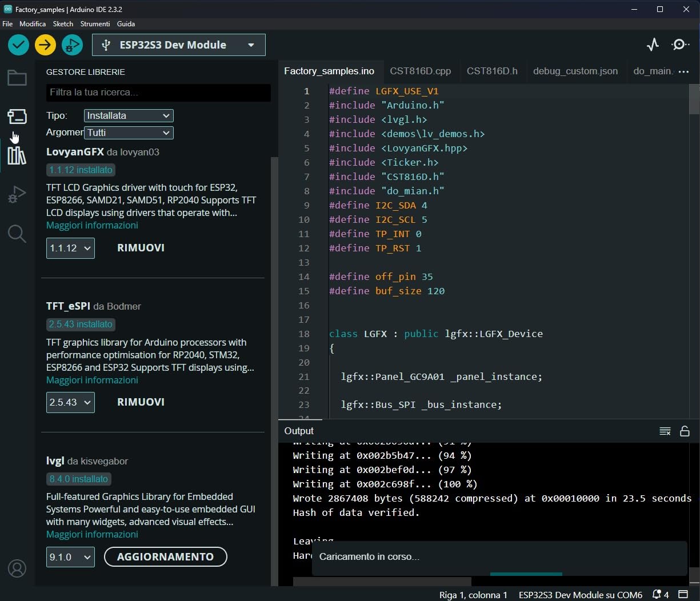
Task: Open Maggiori informazioni link for lvgl
Action: coord(92,534)
